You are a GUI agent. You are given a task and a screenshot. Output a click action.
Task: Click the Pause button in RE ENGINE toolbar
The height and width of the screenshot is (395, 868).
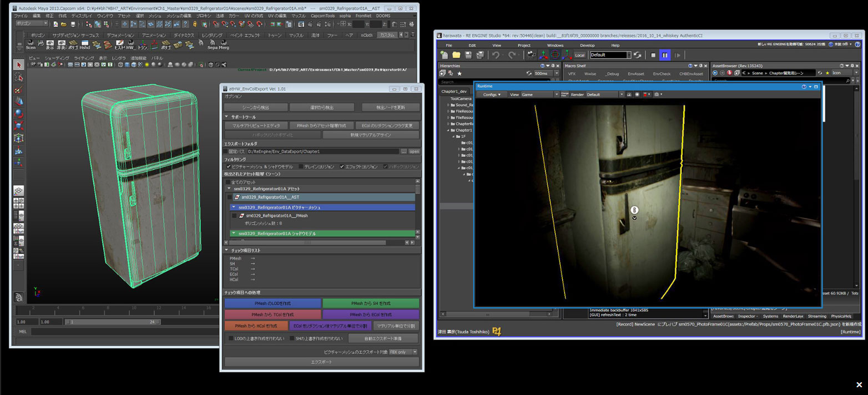(664, 55)
